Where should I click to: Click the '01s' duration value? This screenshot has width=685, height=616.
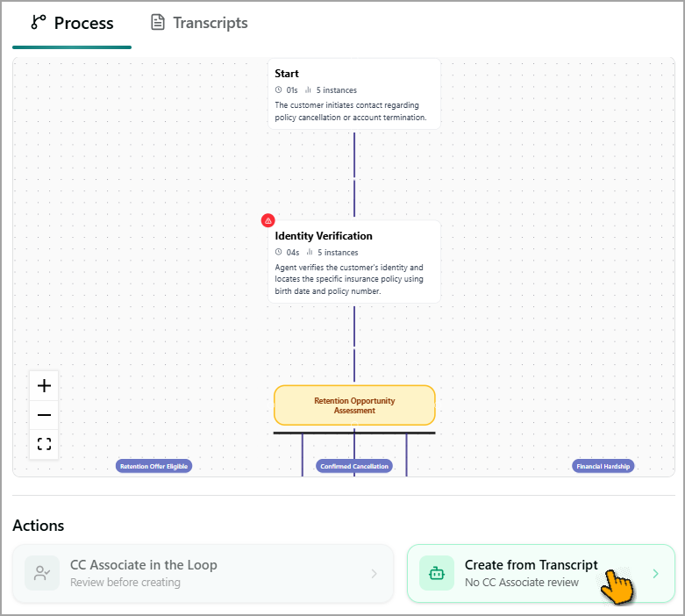click(x=292, y=90)
